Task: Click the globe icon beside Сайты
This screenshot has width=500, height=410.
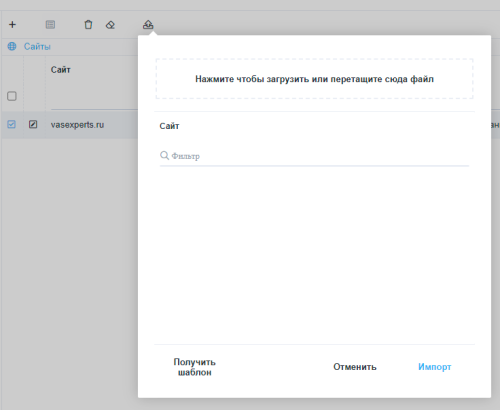Action: 12,46
